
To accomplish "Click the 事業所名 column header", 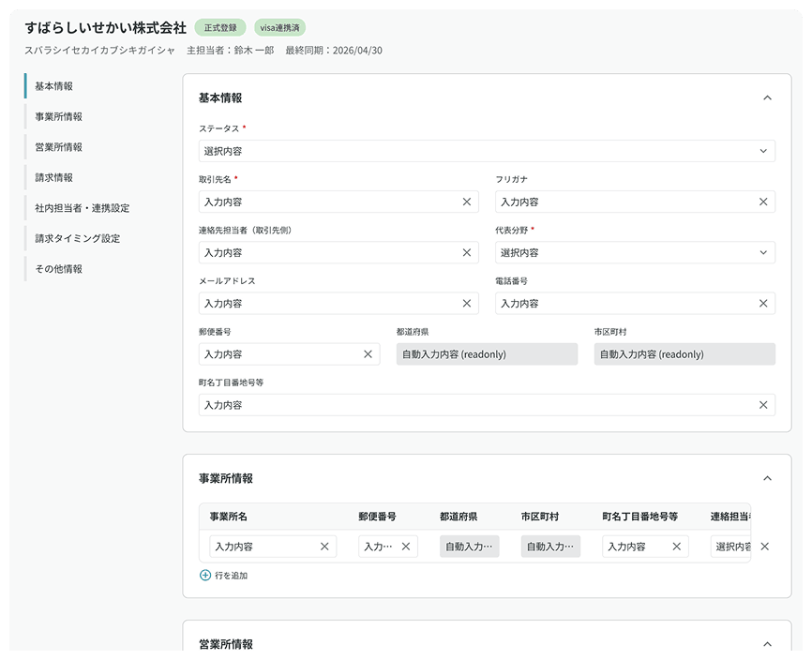I will pyautogui.click(x=229, y=517).
